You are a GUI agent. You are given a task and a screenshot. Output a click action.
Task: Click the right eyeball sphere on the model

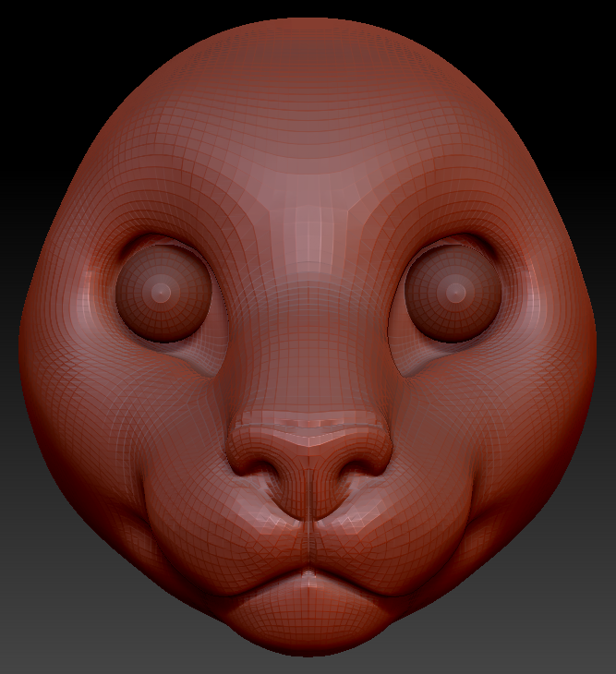click(453, 293)
